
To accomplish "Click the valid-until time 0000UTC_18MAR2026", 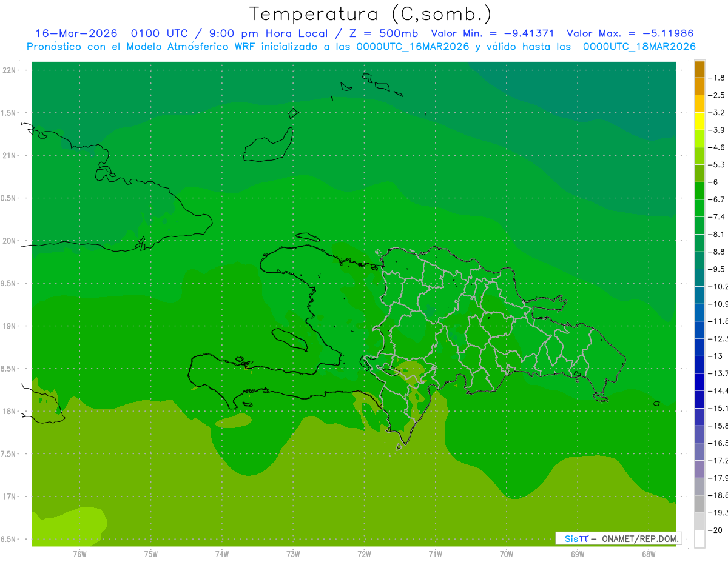I will point(639,47).
